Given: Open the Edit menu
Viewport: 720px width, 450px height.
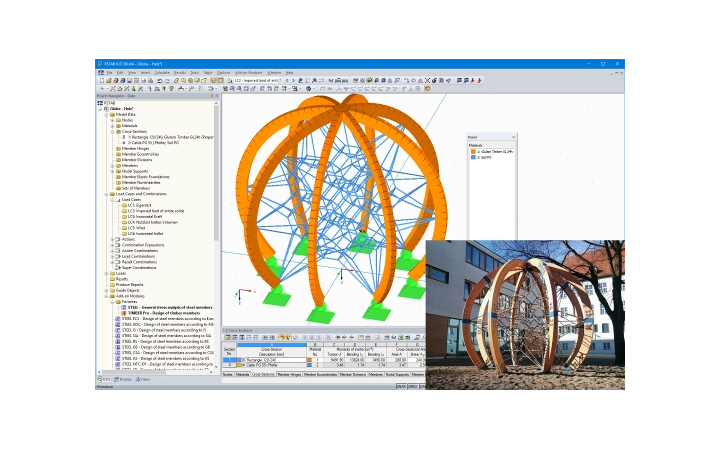Looking at the screenshot, I should 120,73.
